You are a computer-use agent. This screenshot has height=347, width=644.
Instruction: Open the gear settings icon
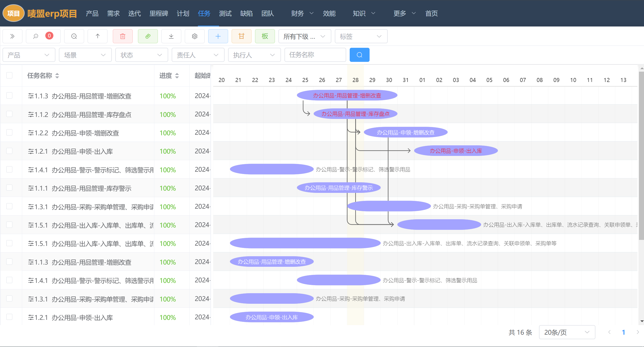click(195, 36)
